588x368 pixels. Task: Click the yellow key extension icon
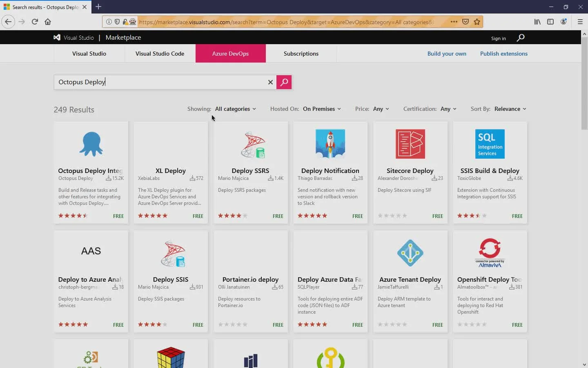[330, 357]
